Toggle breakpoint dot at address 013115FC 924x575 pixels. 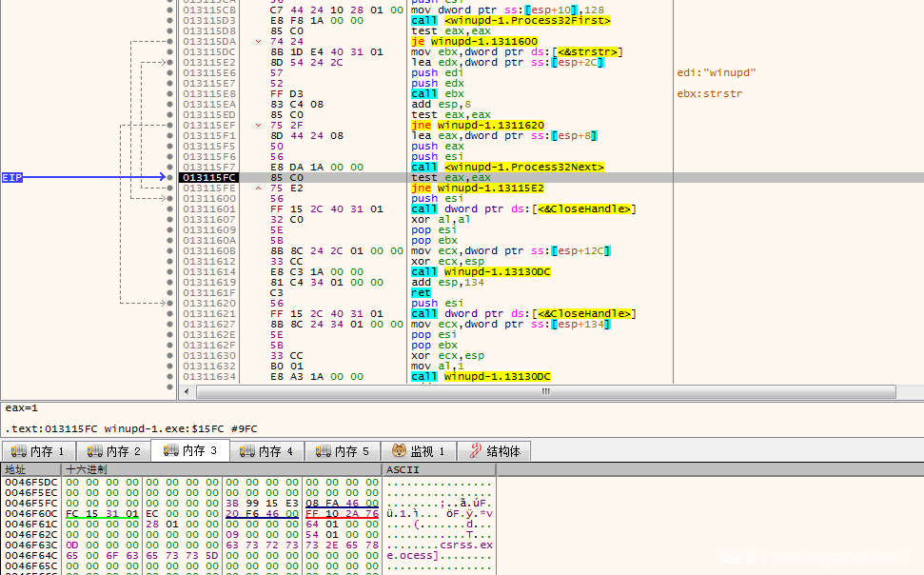(170, 177)
